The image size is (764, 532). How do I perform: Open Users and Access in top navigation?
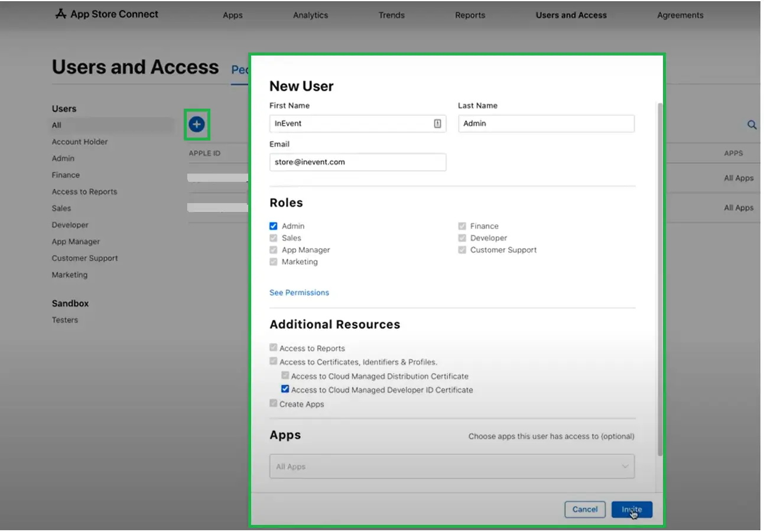click(x=571, y=15)
